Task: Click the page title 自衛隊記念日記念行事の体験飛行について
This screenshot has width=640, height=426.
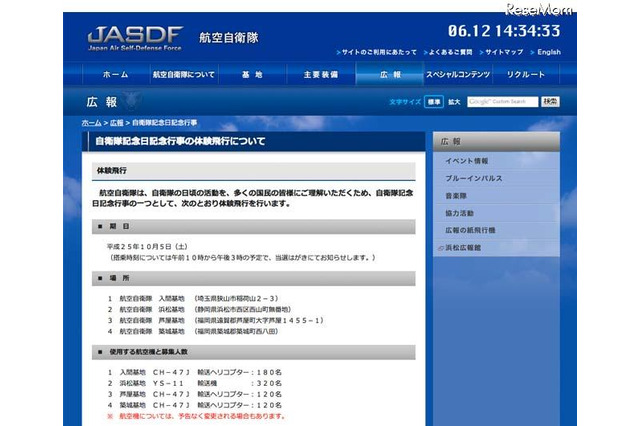Action: (180, 142)
